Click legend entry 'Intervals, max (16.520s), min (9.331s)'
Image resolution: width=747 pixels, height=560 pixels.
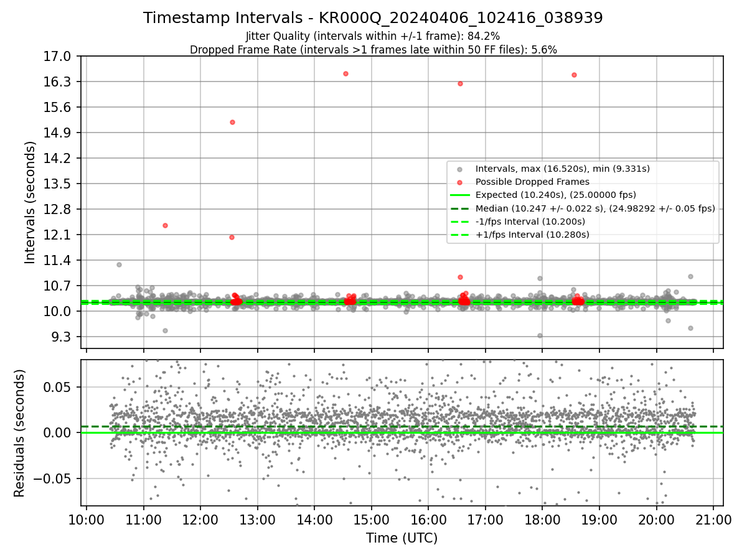562,169
